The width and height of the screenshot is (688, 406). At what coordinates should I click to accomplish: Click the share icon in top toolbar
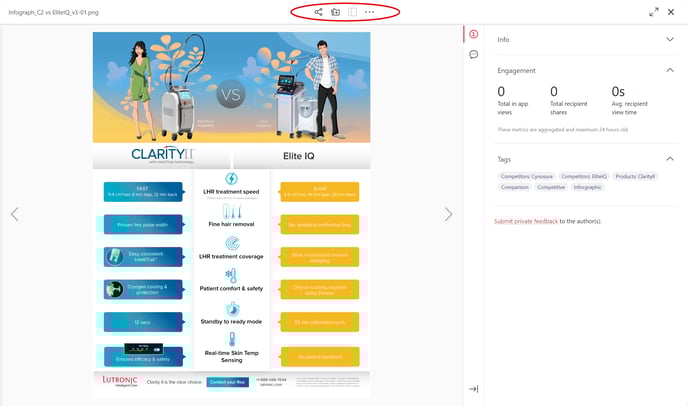tap(318, 12)
